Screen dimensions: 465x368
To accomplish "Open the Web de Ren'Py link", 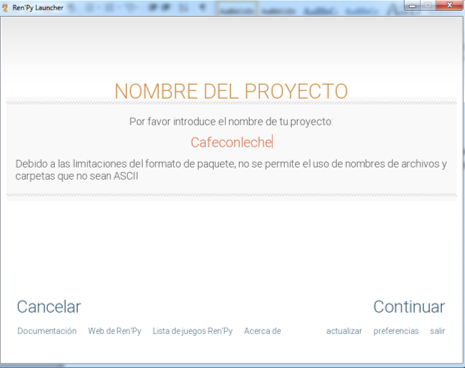I will point(115,331).
